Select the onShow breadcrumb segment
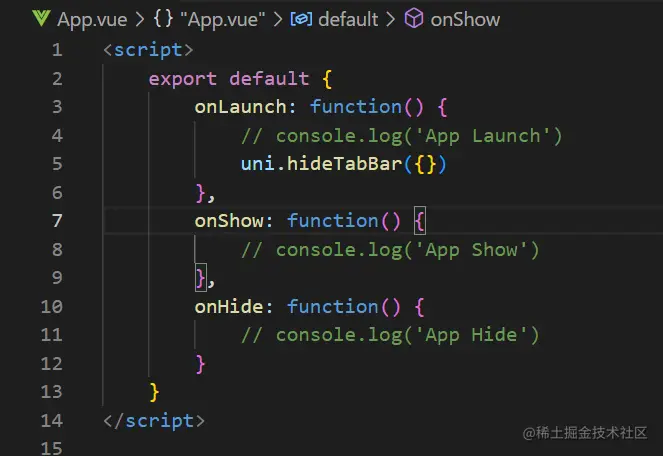Image resolution: width=663 pixels, height=456 pixels. 465,19
